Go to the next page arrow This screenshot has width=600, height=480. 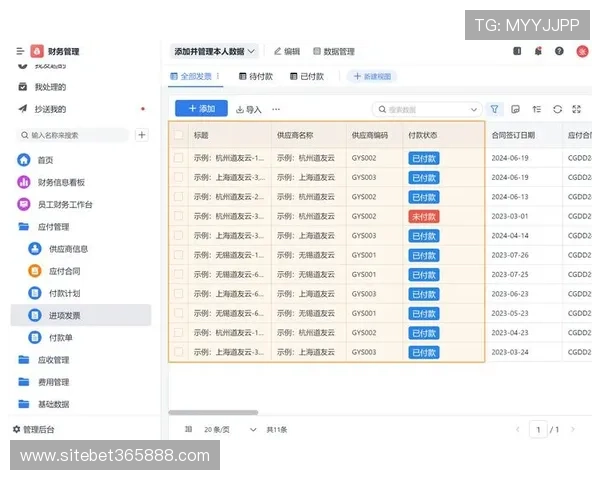[x=573, y=429]
